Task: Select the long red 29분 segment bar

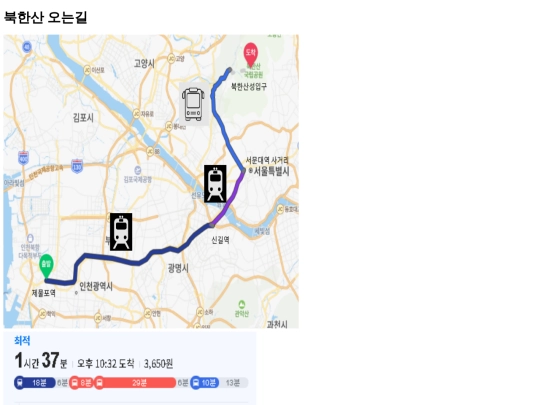Action: [x=135, y=383]
